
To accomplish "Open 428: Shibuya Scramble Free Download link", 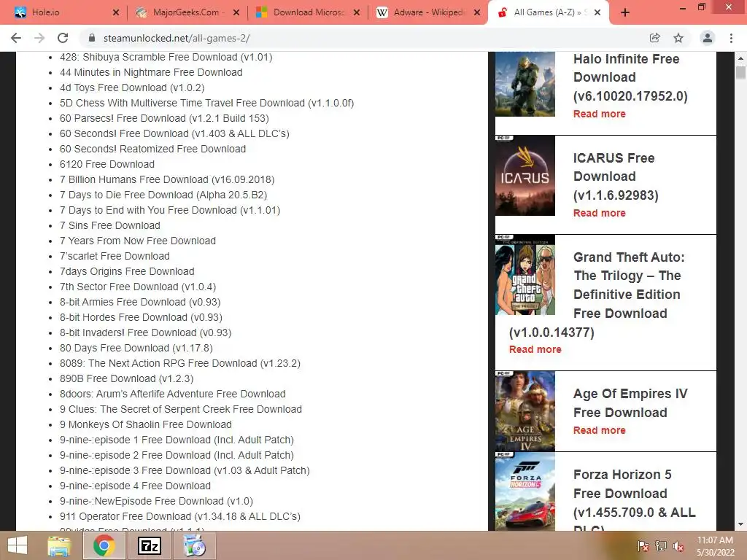I will coord(166,57).
